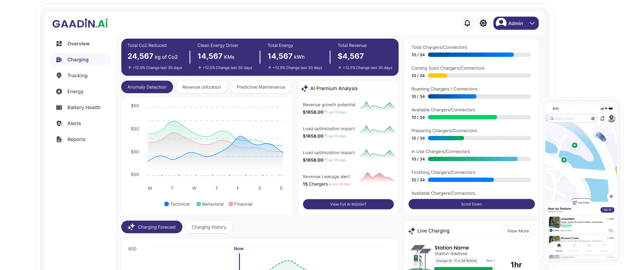Tap the locate-me target icon on map
This screenshot has width=644, height=270.
pyautogui.click(x=611, y=196)
